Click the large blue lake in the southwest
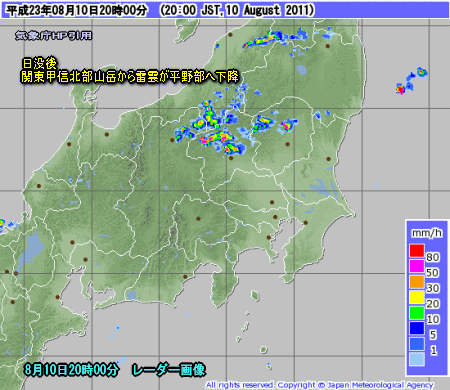450x390 pixels. (x=29, y=251)
